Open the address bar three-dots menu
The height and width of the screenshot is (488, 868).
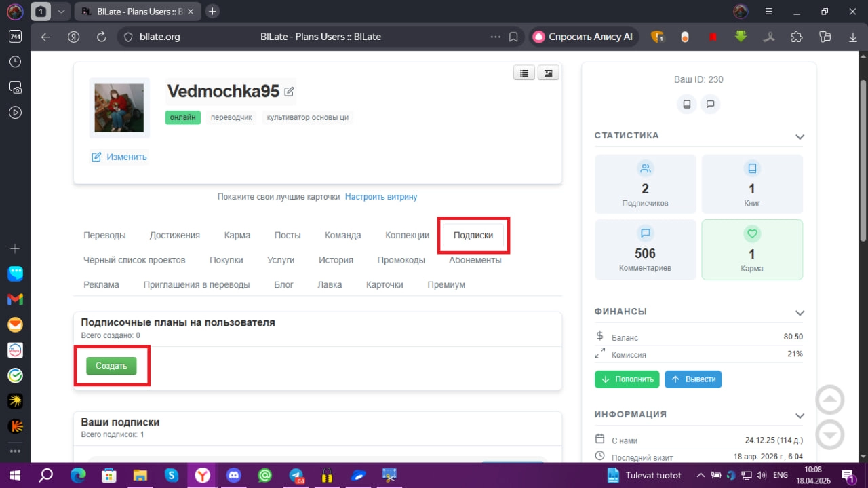pos(496,37)
